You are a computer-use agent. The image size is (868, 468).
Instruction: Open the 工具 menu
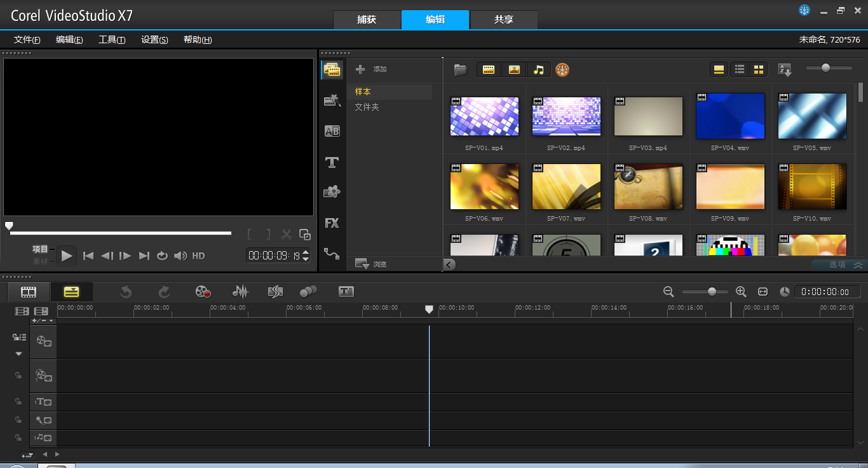(x=112, y=39)
